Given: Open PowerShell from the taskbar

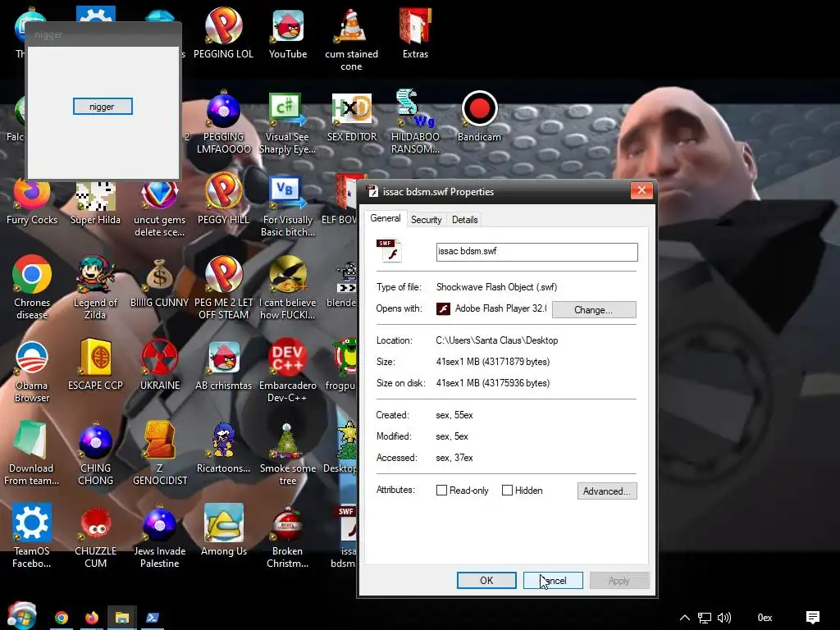Looking at the screenshot, I should coord(153,618).
